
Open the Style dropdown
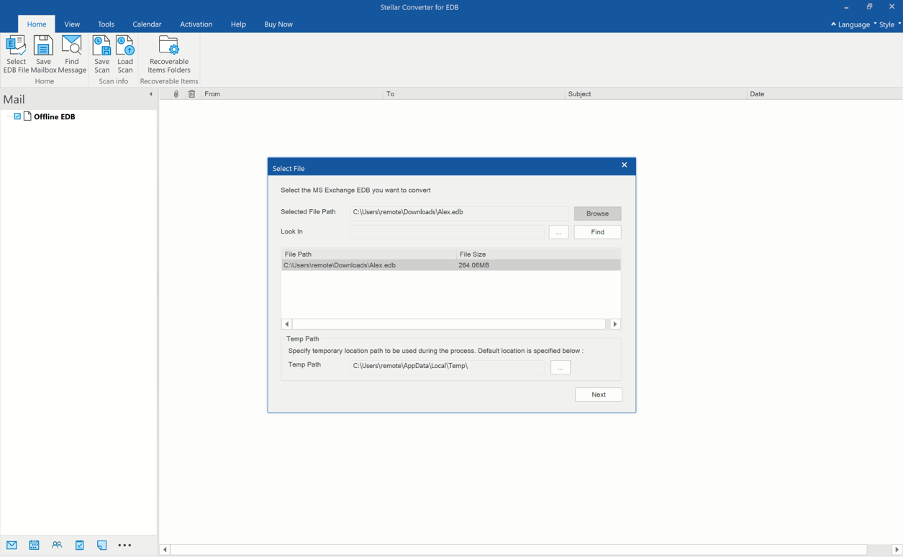pos(889,24)
